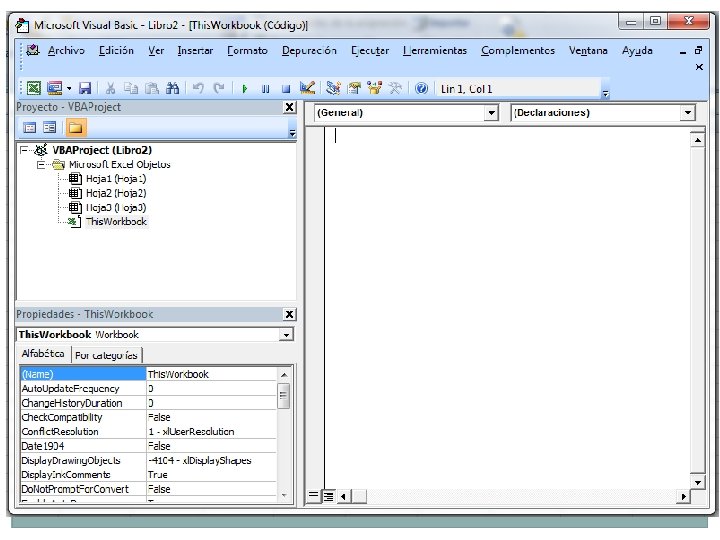This screenshot has width=720, height=540.
Task: Switch to the Alfabética tab
Action: coord(43,354)
